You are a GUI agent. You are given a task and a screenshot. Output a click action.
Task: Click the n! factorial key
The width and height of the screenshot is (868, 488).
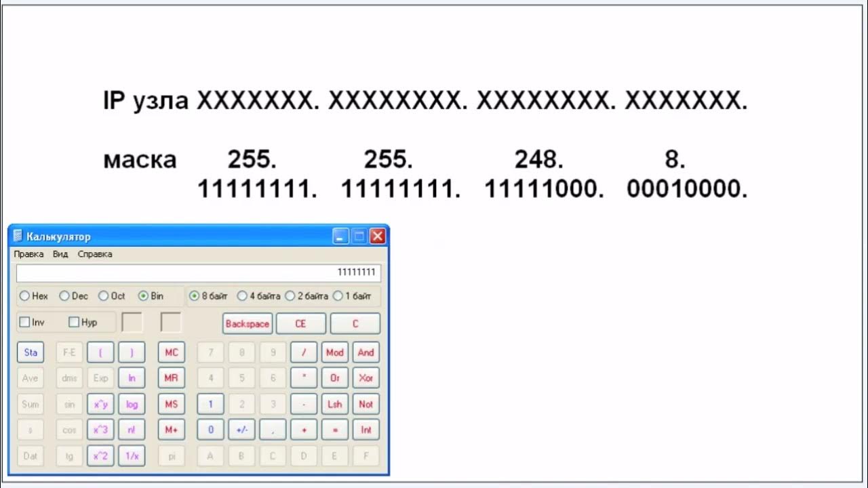point(132,430)
